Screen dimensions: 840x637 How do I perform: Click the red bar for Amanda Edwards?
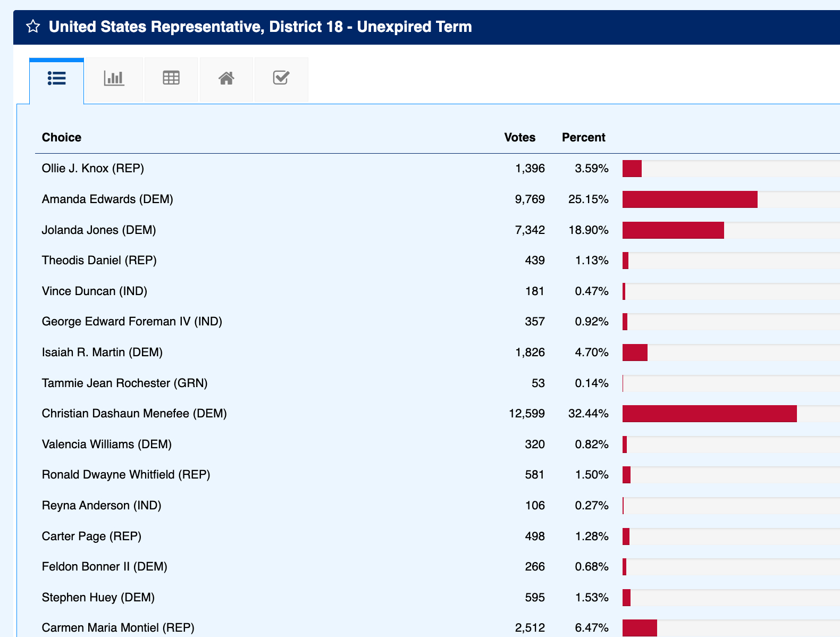690,199
